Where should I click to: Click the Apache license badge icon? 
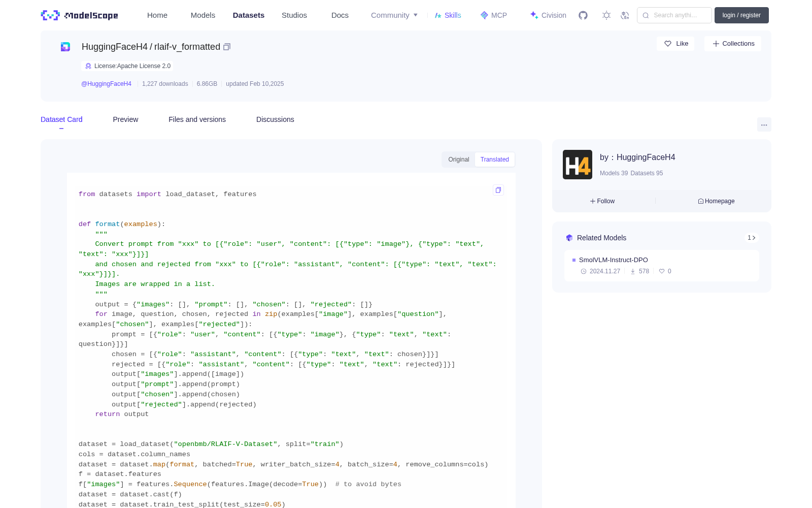(x=88, y=66)
